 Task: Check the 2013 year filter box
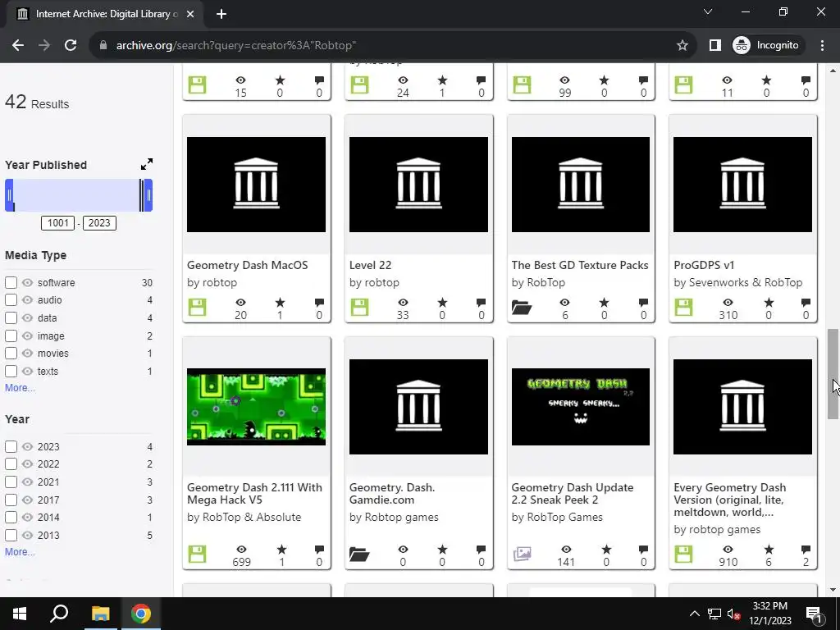11,535
